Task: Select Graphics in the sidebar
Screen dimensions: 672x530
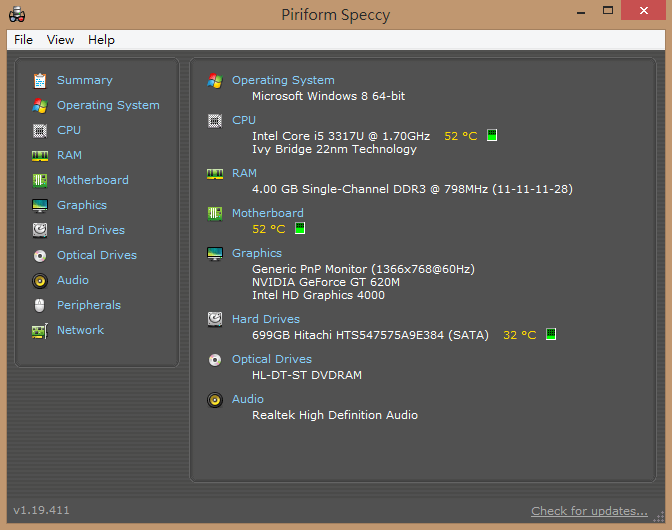Action: [x=82, y=205]
